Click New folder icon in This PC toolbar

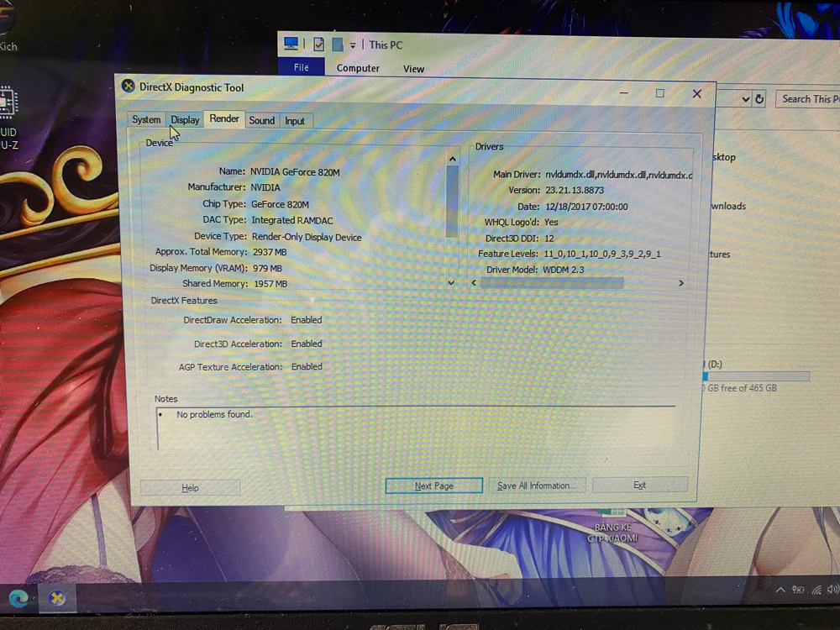[338, 45]
